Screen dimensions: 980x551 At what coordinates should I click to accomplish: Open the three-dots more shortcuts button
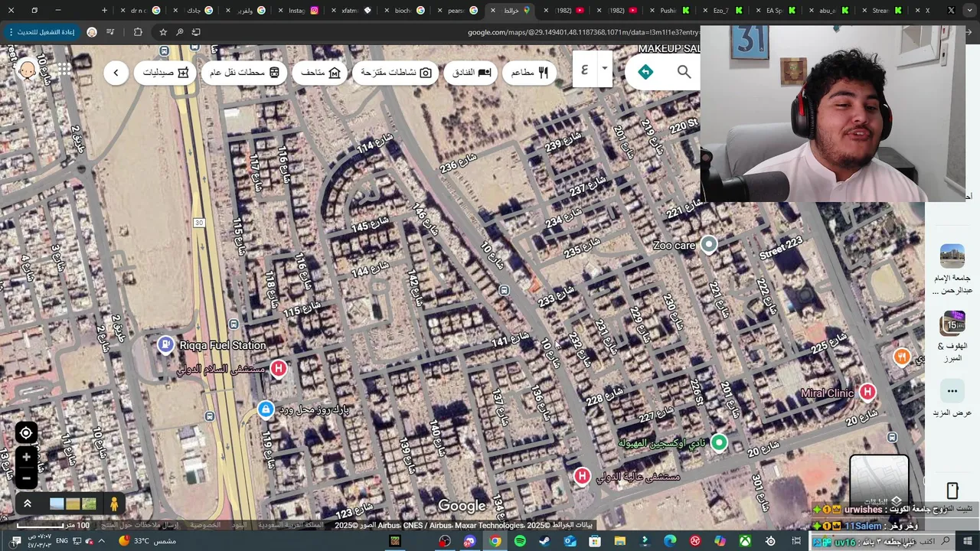952,391
